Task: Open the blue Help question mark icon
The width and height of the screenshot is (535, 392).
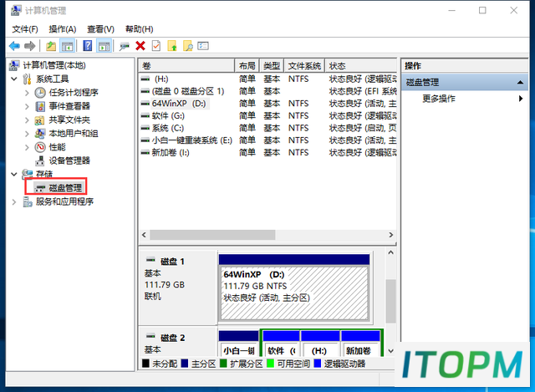Action: coord(88,46)
